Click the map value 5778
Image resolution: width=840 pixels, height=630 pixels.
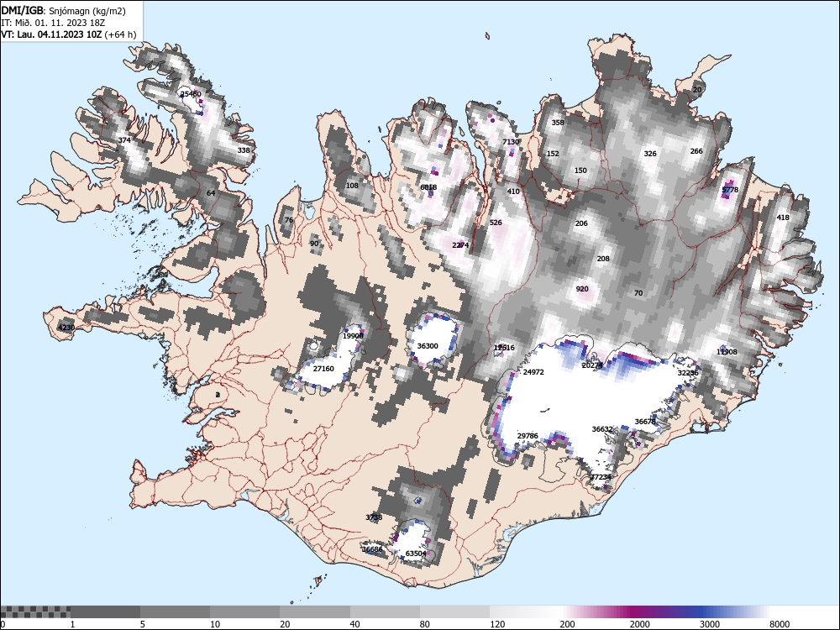coord(730,190)
